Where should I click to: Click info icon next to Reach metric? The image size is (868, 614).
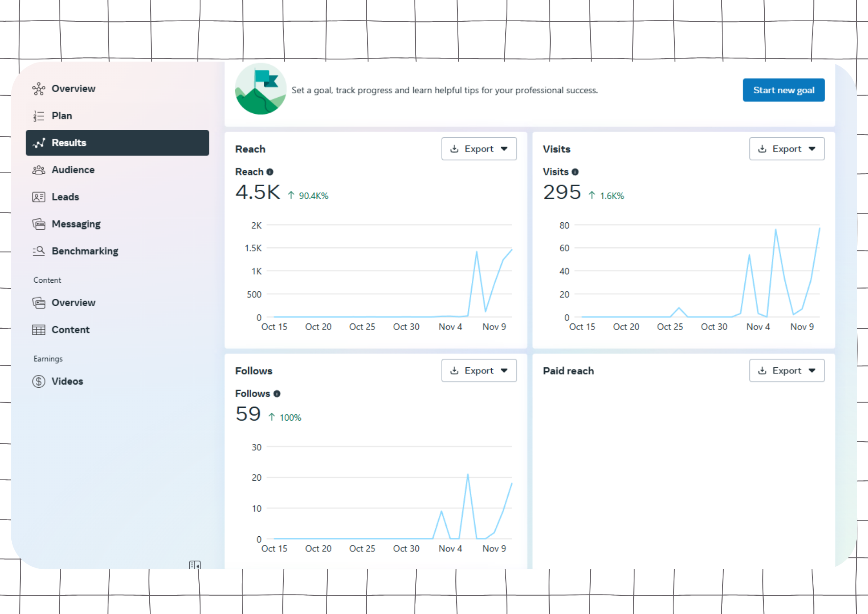coord(270,172)
